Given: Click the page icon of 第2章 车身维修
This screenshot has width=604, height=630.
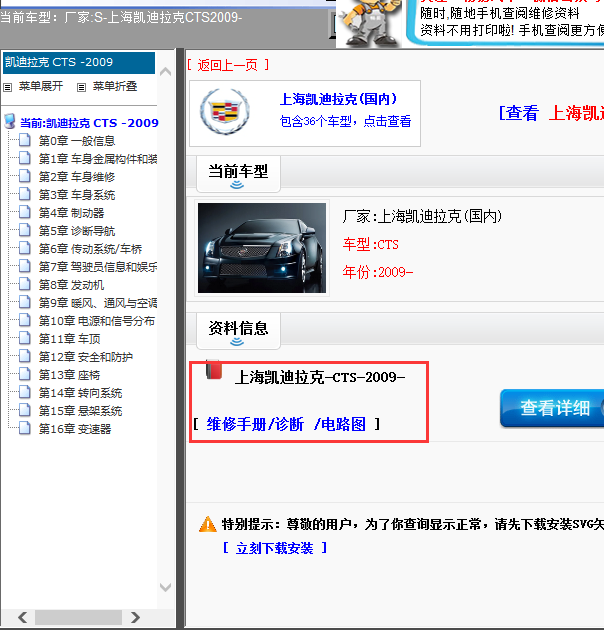Looking at the screenshot, I should coord(25,176).
